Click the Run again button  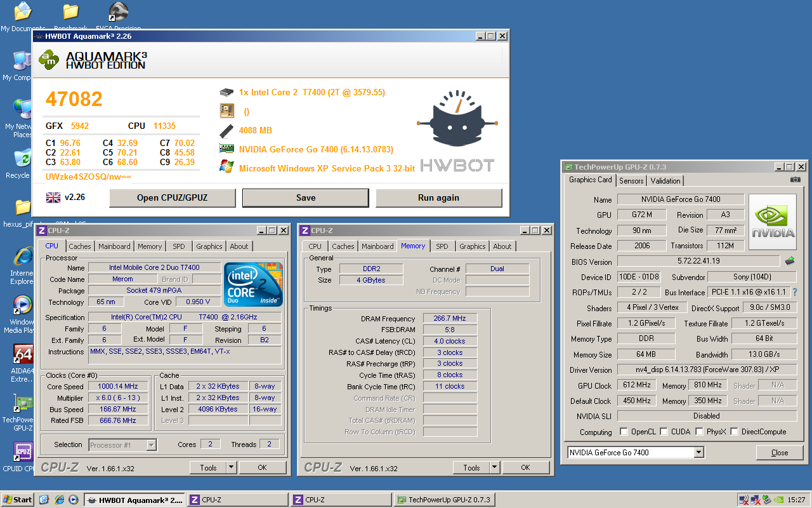pos(439,197)
